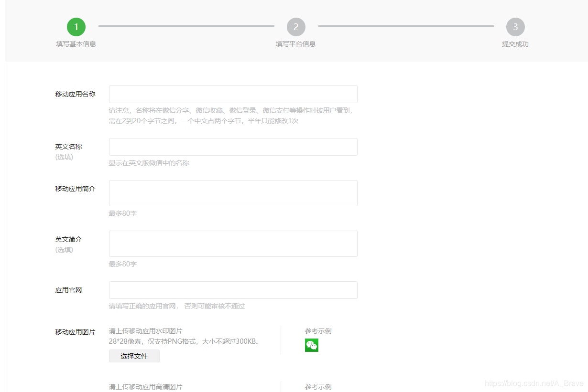Click the 填写基本信息 step label
The height and width of the screenshot is (392, 588).
(x=76, y=44)
